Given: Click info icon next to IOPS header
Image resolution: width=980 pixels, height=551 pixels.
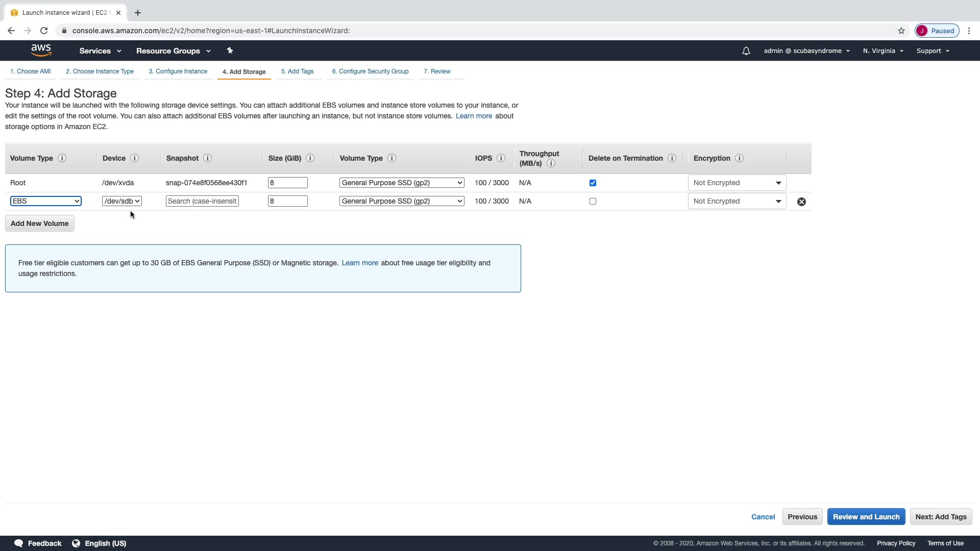Looking at the screenshot, I should [501, 158].
